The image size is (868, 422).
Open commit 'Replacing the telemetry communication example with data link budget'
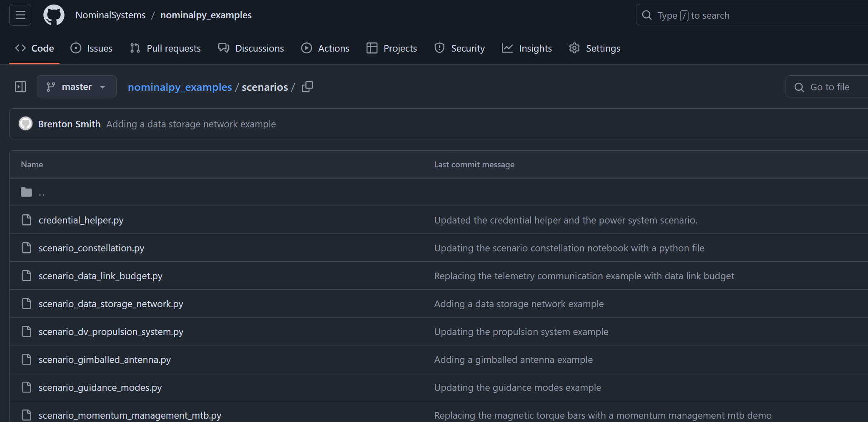click(x=584, y=276)
